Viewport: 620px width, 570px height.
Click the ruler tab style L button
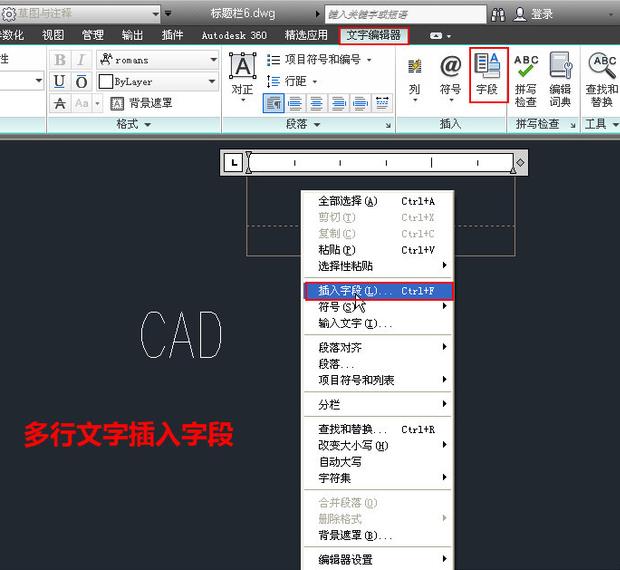(x=234, y=163)
